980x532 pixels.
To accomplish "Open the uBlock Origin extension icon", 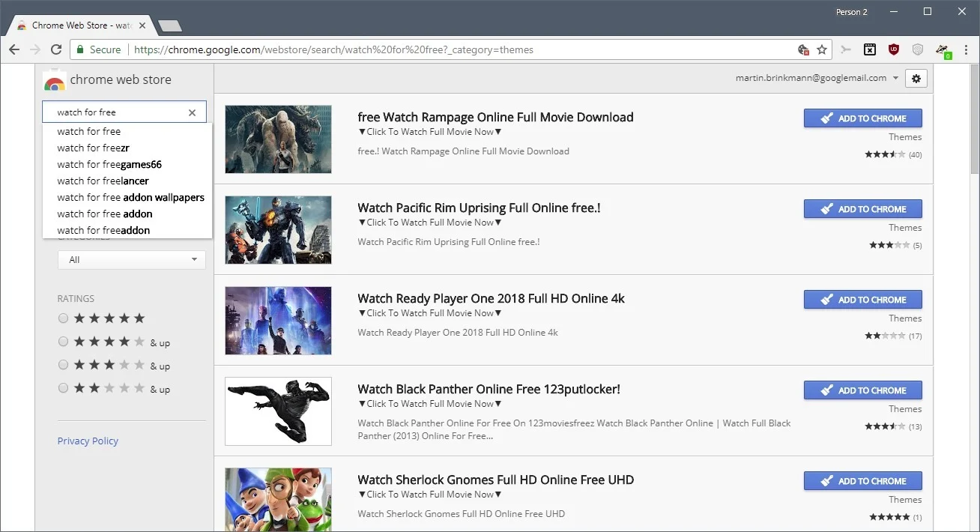I will coord(894,49).
